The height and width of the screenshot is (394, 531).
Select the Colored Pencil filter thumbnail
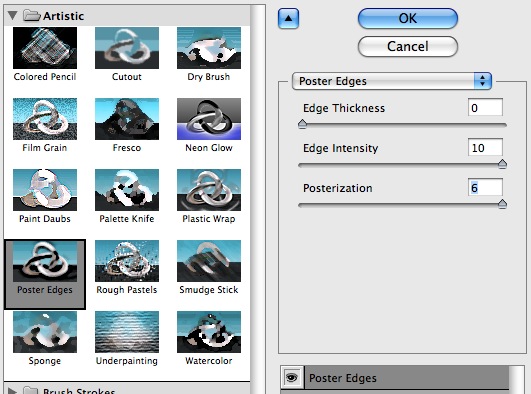(45, 48)
